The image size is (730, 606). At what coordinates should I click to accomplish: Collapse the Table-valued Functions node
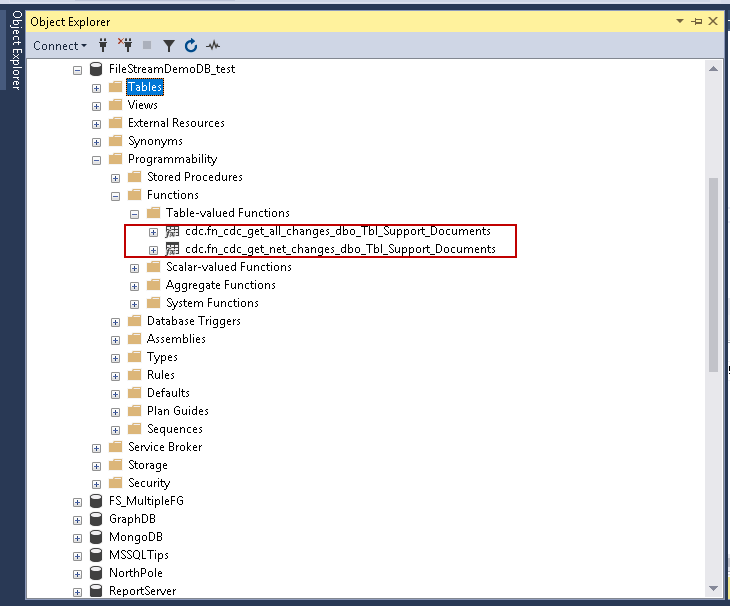[135, 215]
